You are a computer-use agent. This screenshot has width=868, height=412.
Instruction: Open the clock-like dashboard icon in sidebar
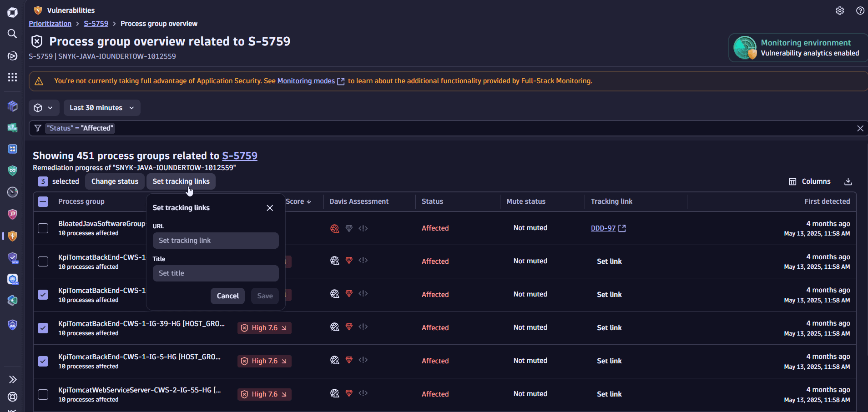(x=12, y=192)
